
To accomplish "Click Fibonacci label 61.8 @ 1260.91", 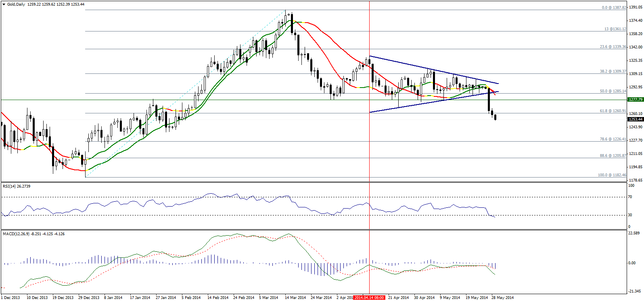I will pyautogui.click(x=613, y=111).
